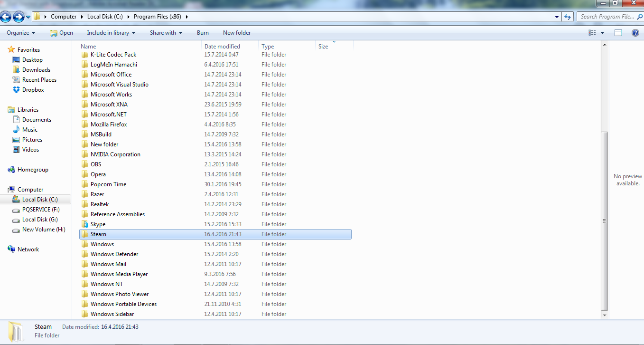Click the LogMeIn Hamachi folder icon
644x345 pixels.
tap(85, 65)
